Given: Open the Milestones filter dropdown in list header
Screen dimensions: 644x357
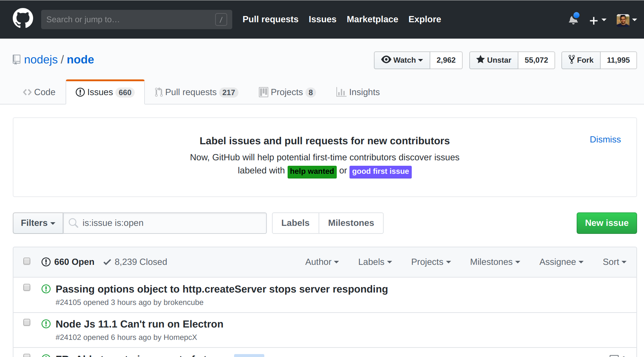Looking at the screenshot, I should (495, 262).
